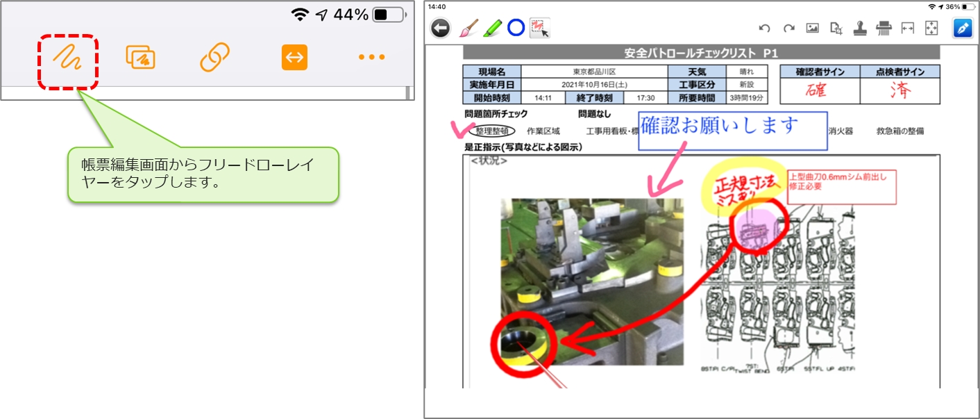980x419 pixels.
Task: Tap the blue pen edit-mode button
Action: pos(963,28)
